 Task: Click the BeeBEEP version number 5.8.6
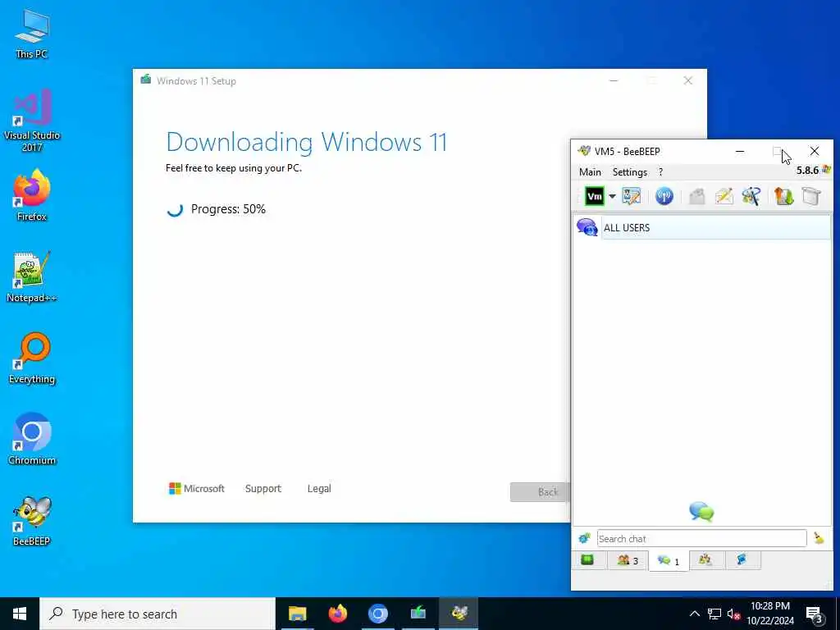pyautogui.click(x=807, y=171)
